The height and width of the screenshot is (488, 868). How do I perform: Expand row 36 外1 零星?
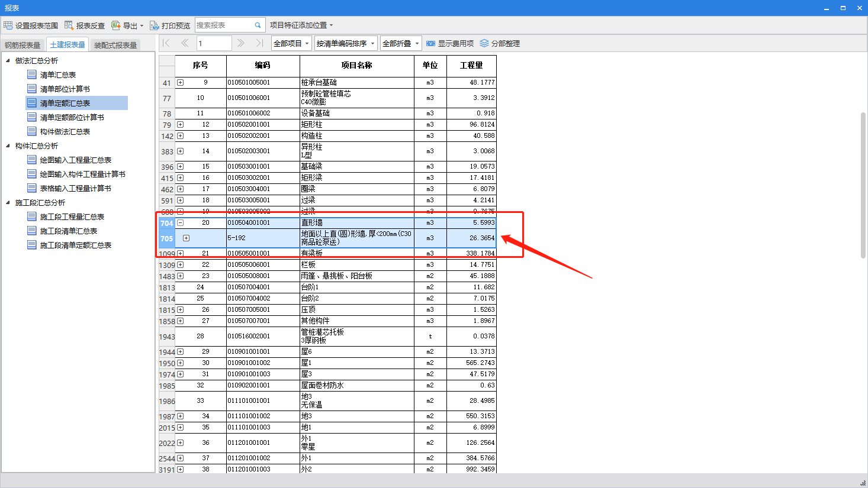[180, 443]
